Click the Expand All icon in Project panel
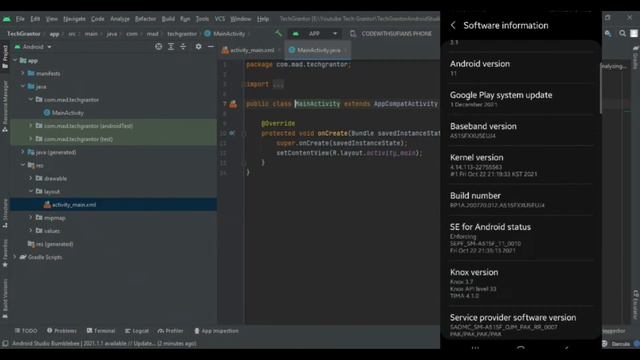The image size is (640, 360). point(171,47)
